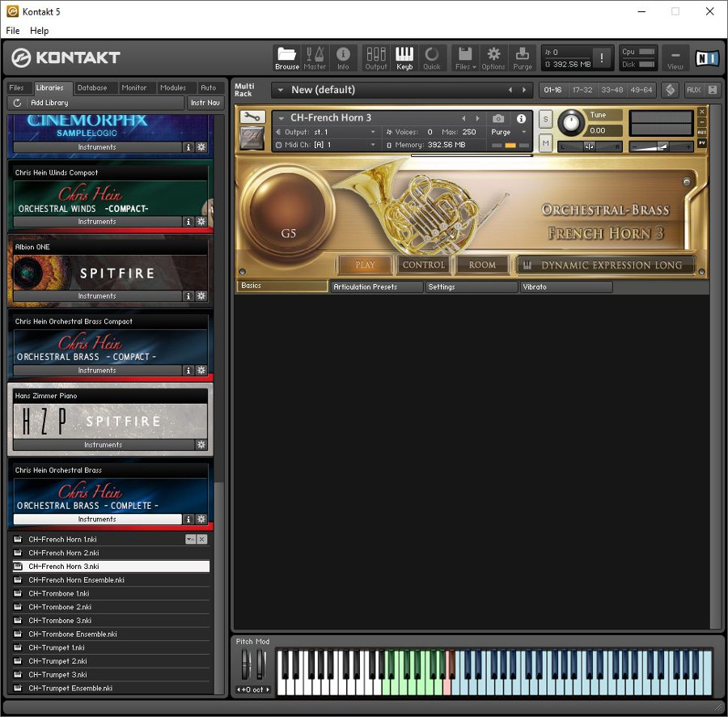The width and height of the screenshot is (728, 717).
Task: Open the file list options dropdown
Action: pyautogui.click(x=190, y=539)
